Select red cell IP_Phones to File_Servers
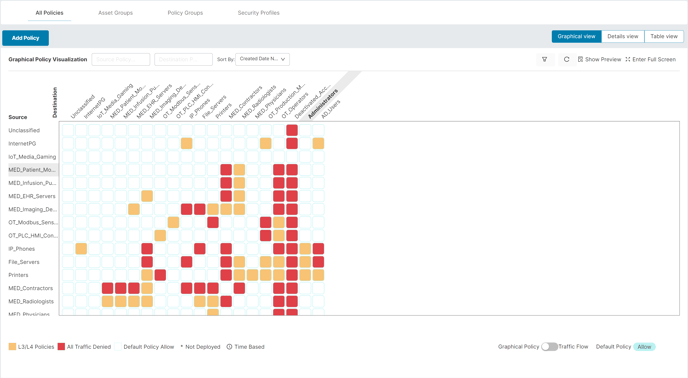 [x=200, y=249]
